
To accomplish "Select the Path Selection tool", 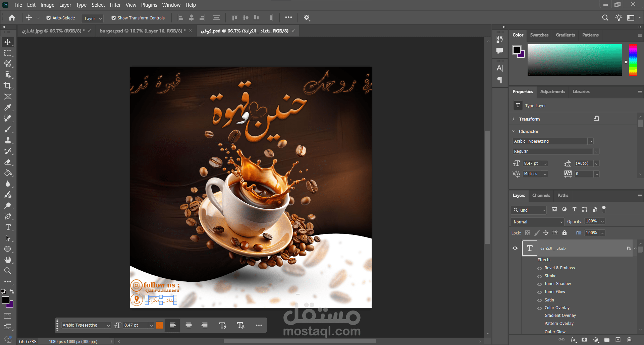I will (x=8, y=238).
